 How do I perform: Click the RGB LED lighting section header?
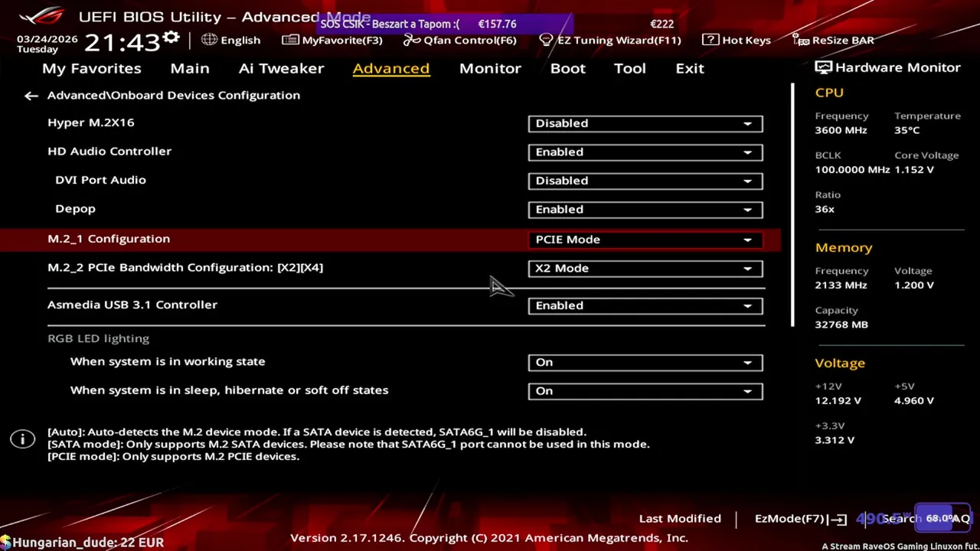(98, 338)
